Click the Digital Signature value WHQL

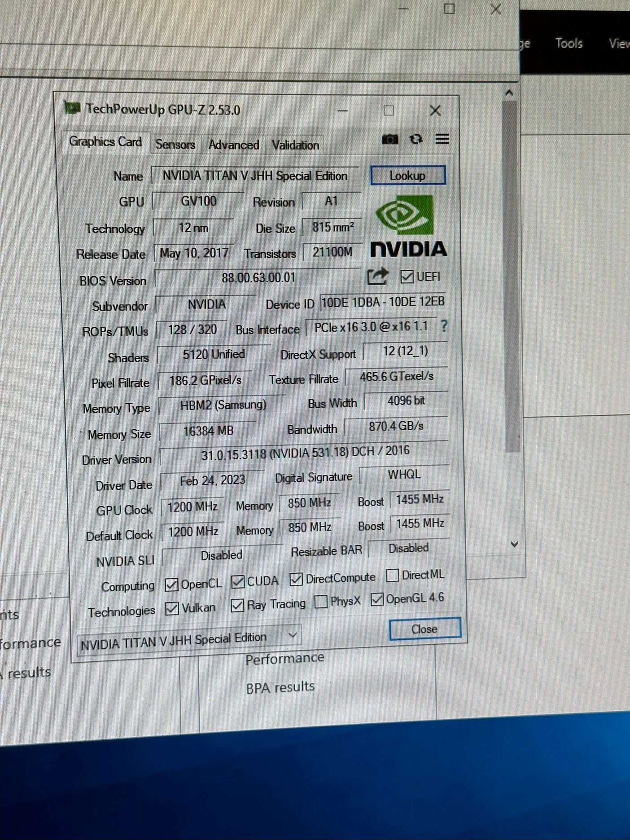(x=404, y=475)
